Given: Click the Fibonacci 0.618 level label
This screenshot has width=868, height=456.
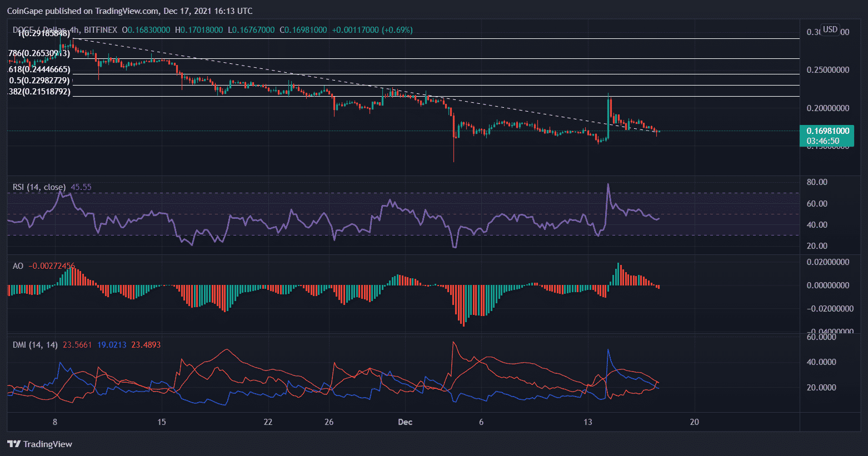Looking at the screenshot, I should [x=39, y=69].
